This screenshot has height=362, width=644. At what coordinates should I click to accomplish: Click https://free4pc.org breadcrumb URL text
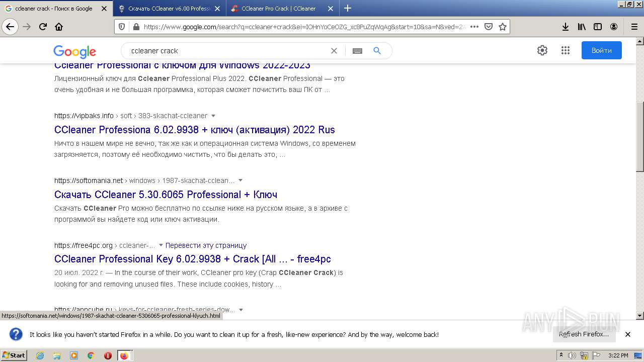(84, 245)
